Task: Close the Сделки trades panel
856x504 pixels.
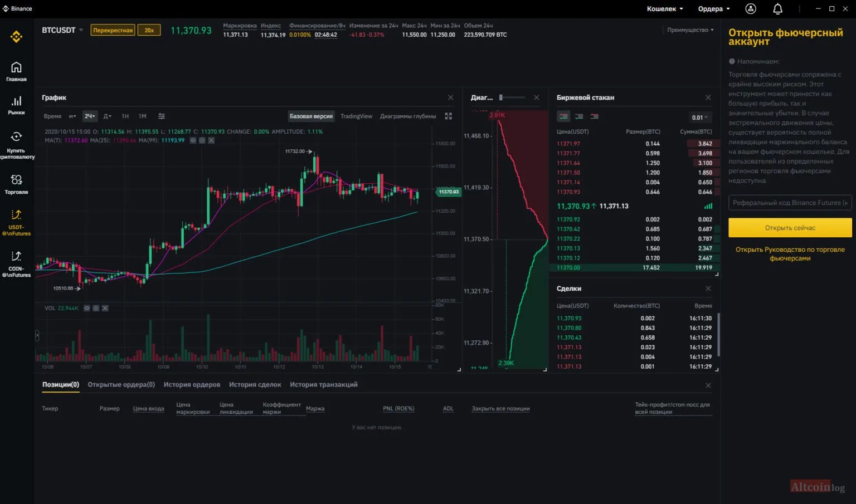Action: (x=708, y=288)
